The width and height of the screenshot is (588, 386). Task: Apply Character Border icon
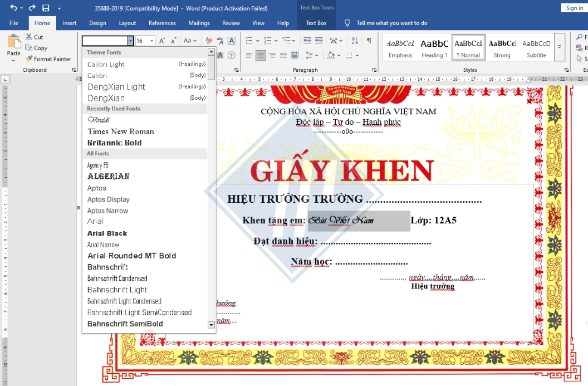(x=232, y=41)
